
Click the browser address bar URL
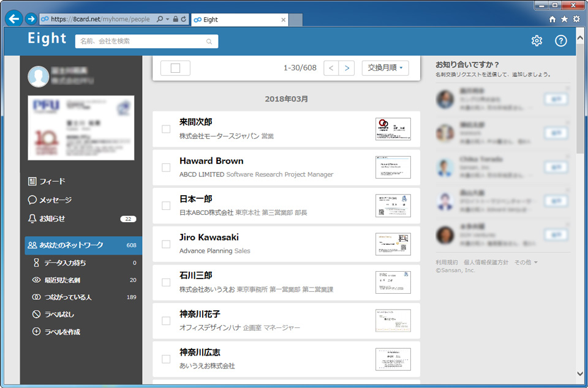(100, 19)
